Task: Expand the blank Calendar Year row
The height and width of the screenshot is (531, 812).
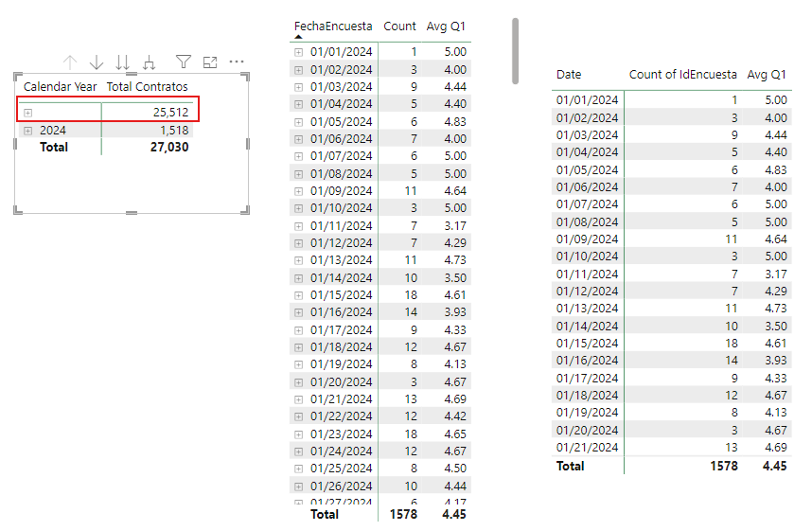Action: (28, 113)
